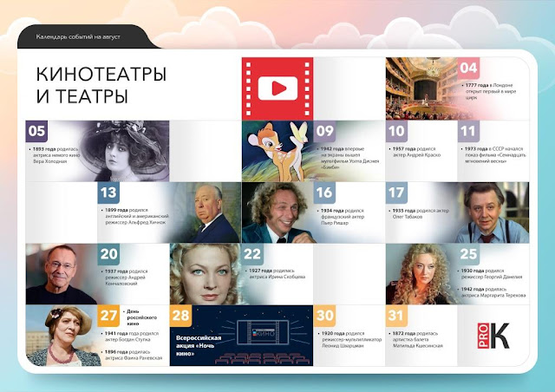
Task: Select the date badge 05
Action: point(36,131)
